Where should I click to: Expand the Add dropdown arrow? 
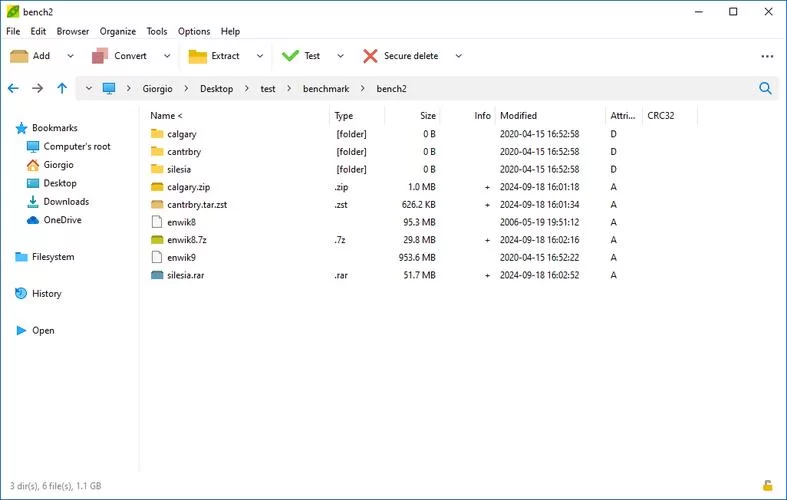pos(70,56)
